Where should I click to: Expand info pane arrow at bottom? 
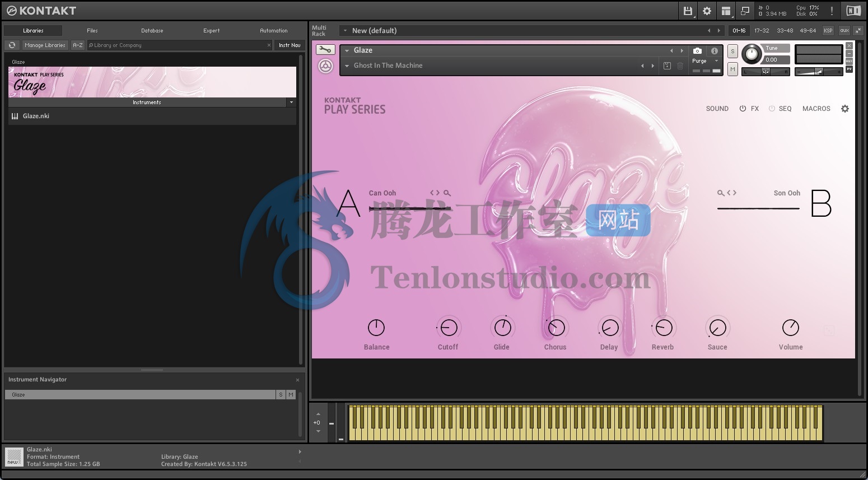(300, 451)
